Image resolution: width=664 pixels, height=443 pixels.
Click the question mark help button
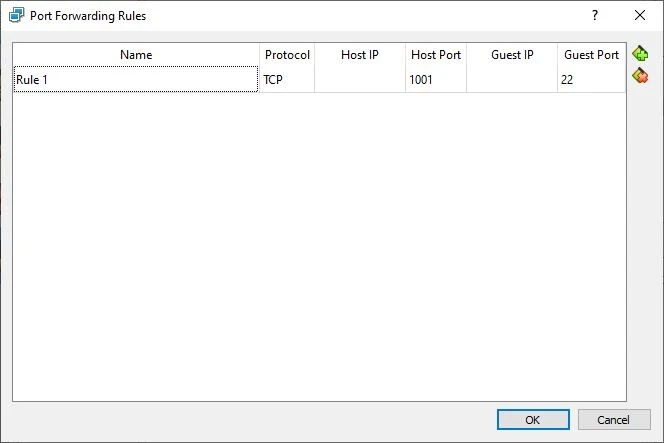point(594,15)
